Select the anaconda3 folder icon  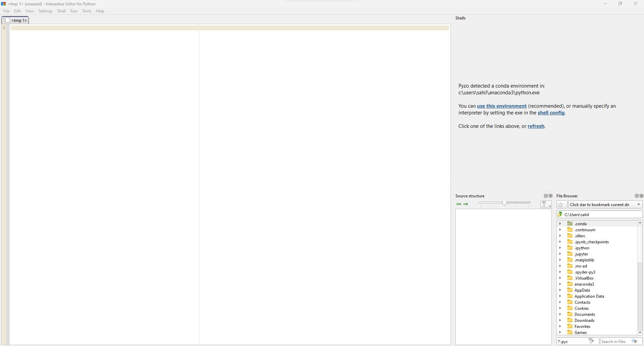(x=570, y=284)
